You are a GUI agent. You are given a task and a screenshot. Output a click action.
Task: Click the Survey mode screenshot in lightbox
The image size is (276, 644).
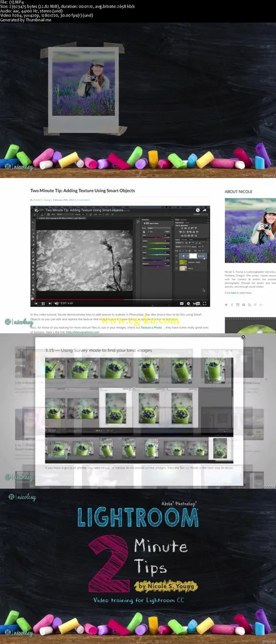pos(139,410)
